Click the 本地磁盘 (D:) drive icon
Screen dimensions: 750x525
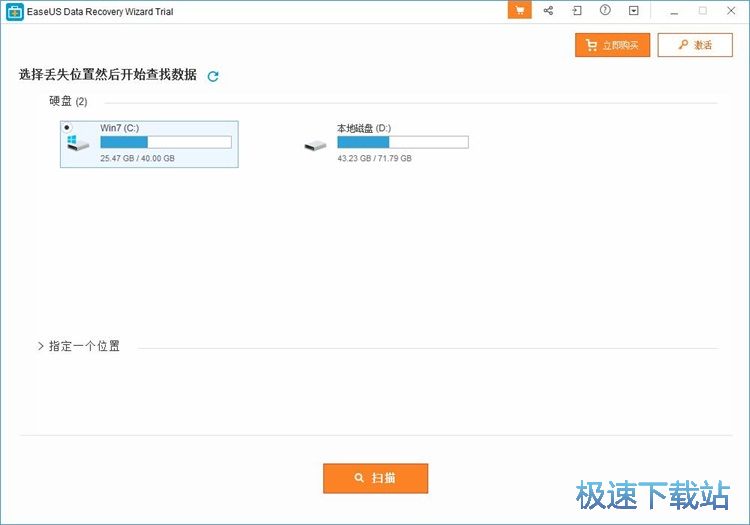[x=315, y=145]
